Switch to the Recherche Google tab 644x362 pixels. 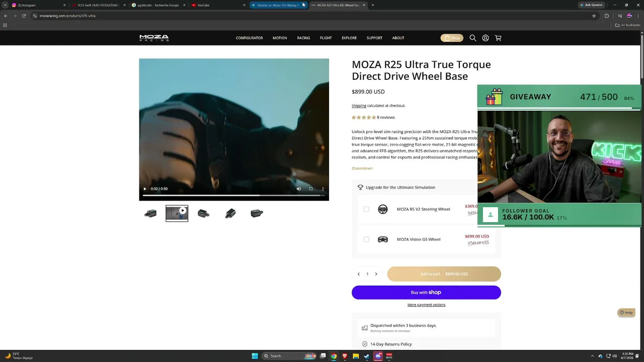click(x=157, y=5)
